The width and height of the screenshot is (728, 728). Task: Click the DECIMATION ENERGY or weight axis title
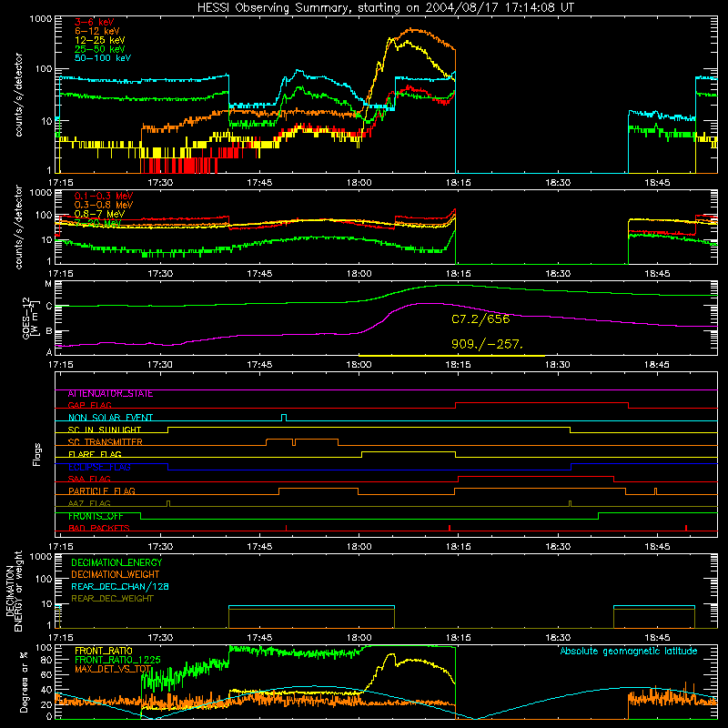14,591
